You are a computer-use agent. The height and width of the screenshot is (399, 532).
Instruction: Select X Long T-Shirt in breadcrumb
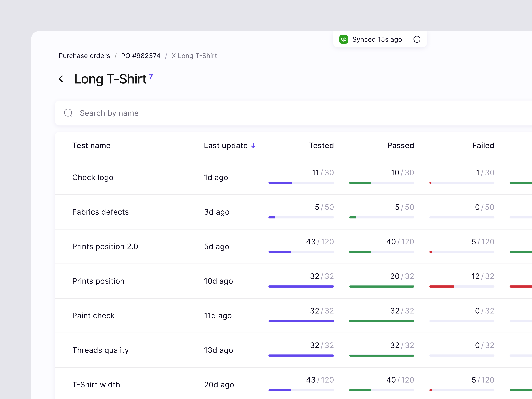(194, 56)
